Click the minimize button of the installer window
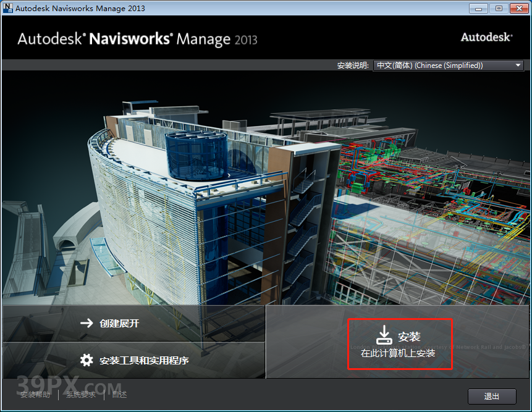532x412 pixels. 477,8
